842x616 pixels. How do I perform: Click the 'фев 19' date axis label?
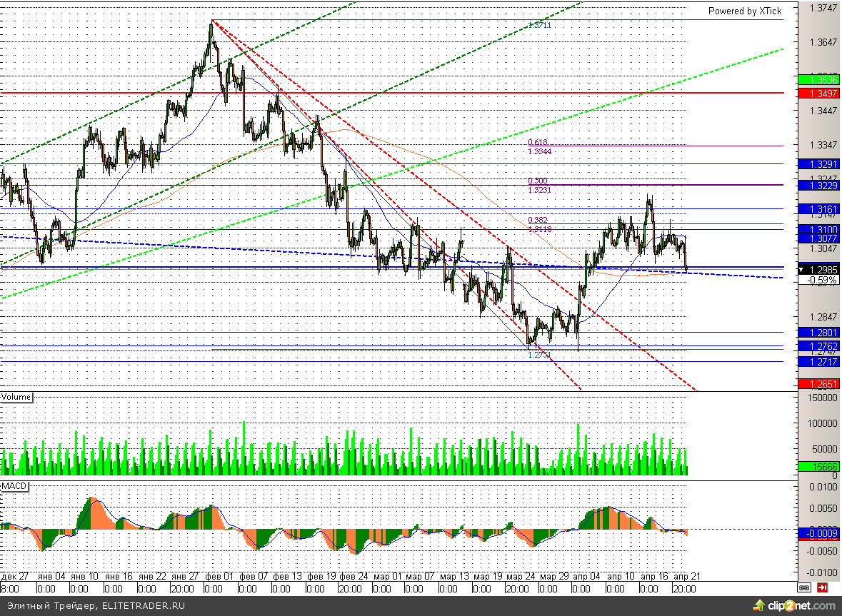[x=321, y=576]
